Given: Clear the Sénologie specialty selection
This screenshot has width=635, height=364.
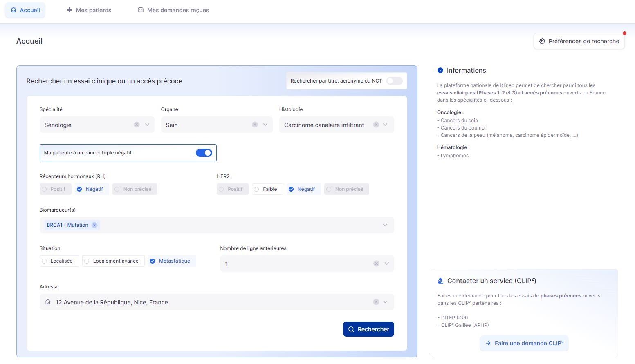Looking at the screenshot, I should [x=137, y=125].
